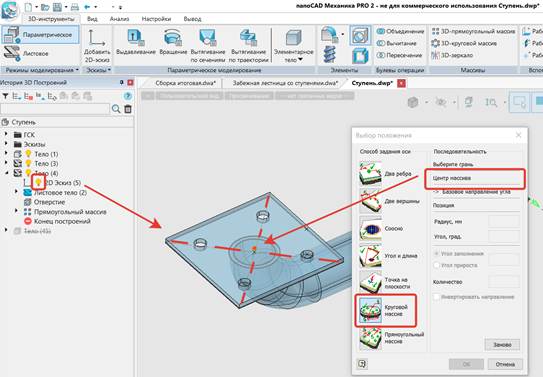This screenshot has height=377, width=543.
Task: Select Два ребра axis method
Action: (386, 174)
